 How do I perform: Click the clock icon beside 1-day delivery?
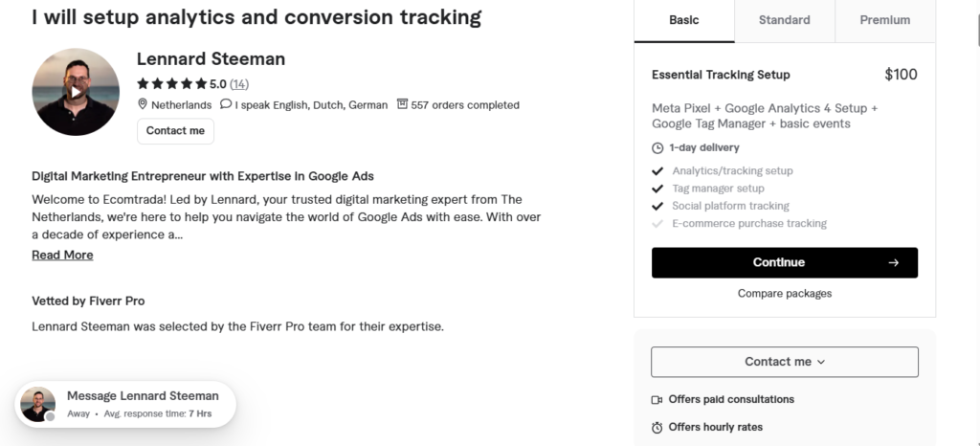coord(657,148)
